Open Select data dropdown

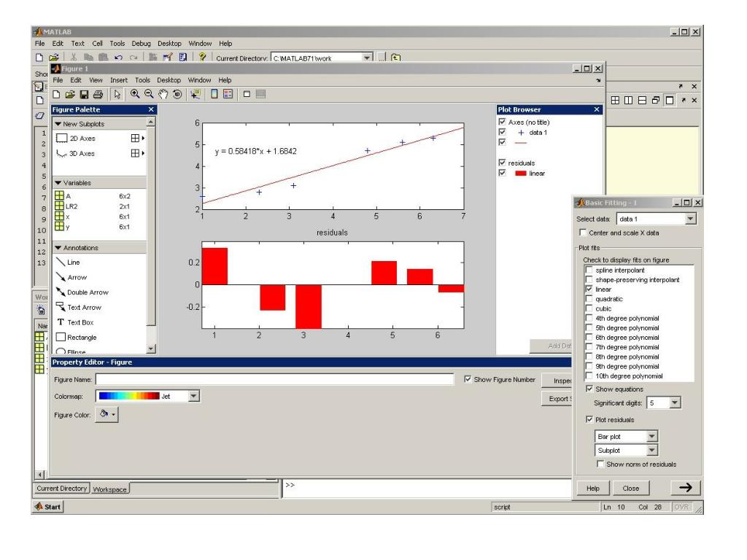tap(690, 219)
